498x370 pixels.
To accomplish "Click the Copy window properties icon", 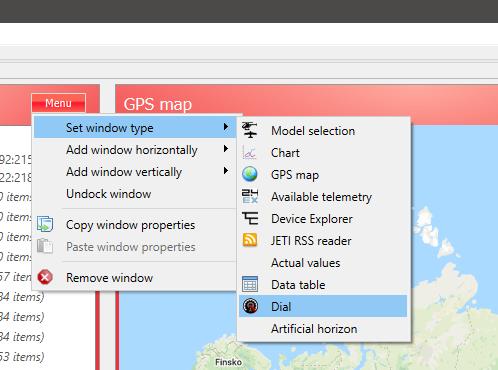I will [45, 224].
